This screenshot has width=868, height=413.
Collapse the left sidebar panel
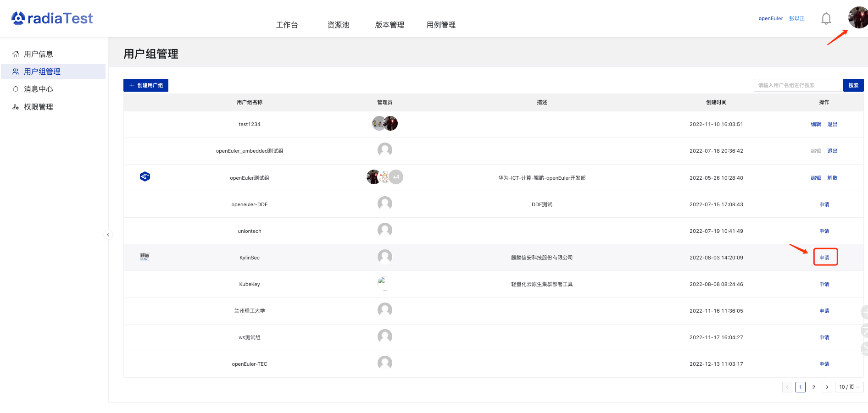pos(108,235)
